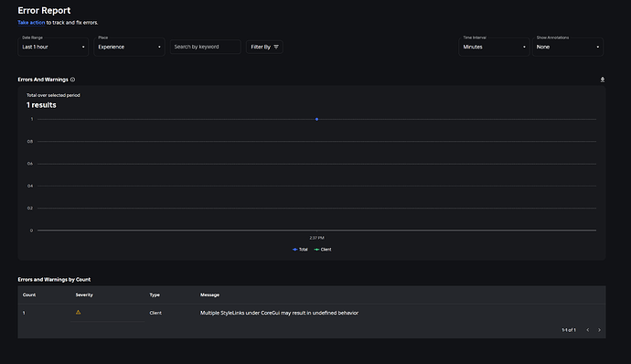Go to the previous results page arrow

point(587,330)
